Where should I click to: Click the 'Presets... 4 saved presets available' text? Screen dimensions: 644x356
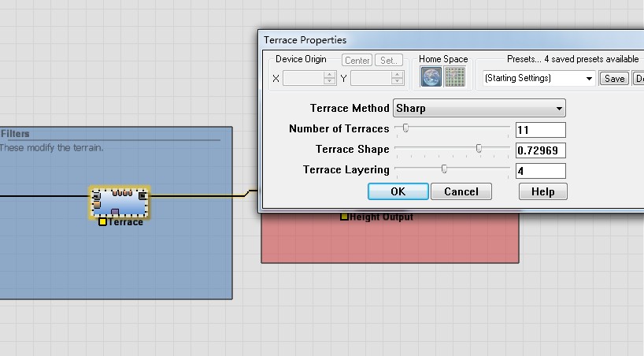pos(572,59)
